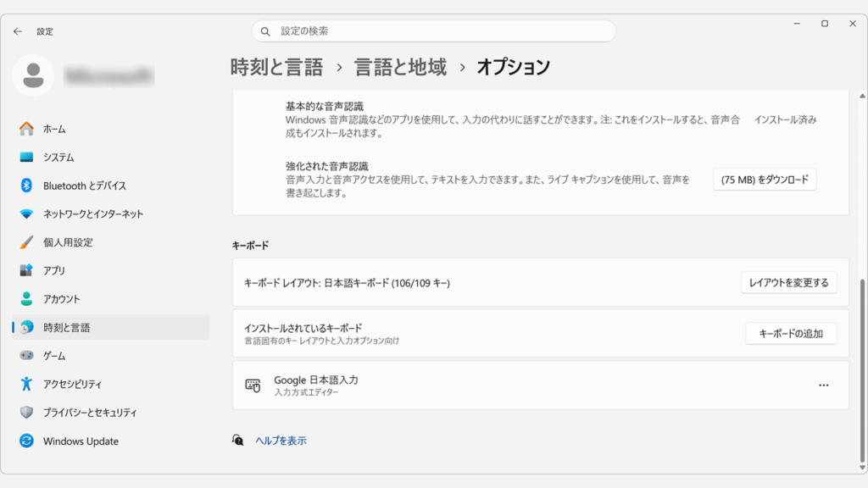Click the back arrow in Settings header
The image size is (868, 488).
tap(18, 31)
